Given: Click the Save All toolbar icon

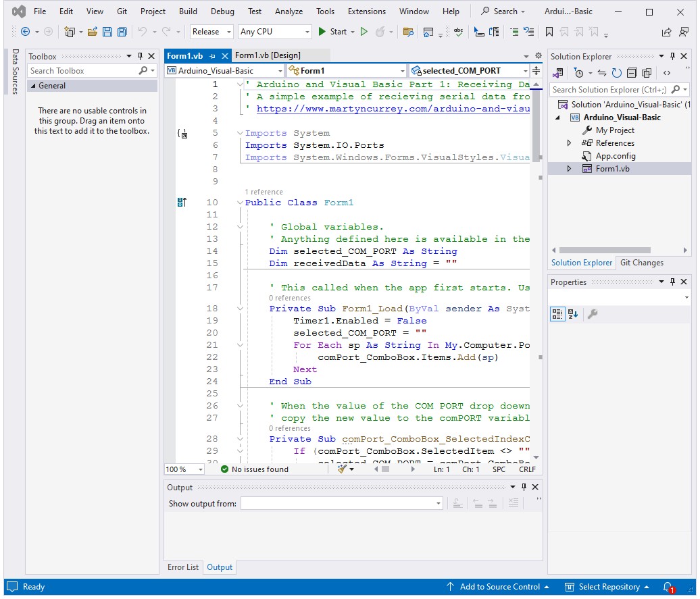Looking at the screenshot, I should 122,32.
